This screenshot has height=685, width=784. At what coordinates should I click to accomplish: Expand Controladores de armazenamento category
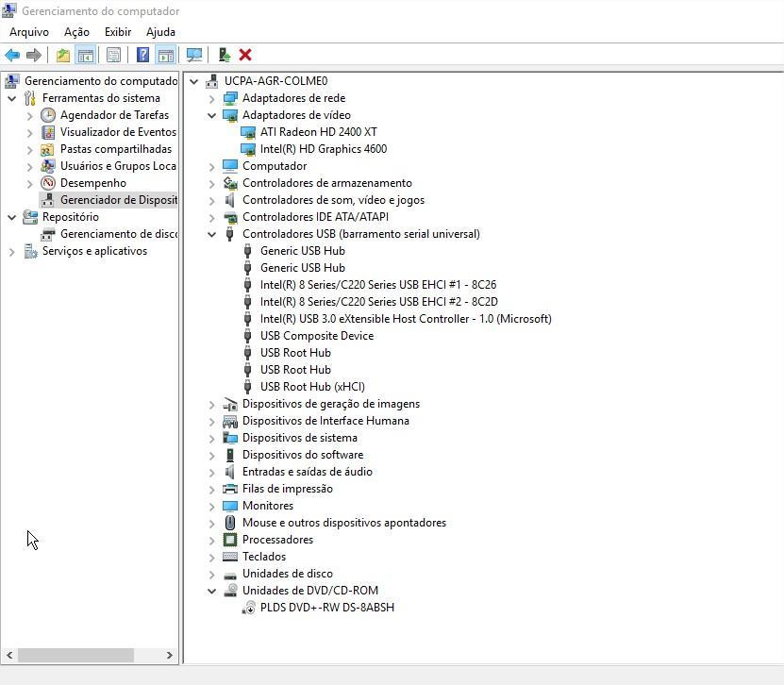212,183
